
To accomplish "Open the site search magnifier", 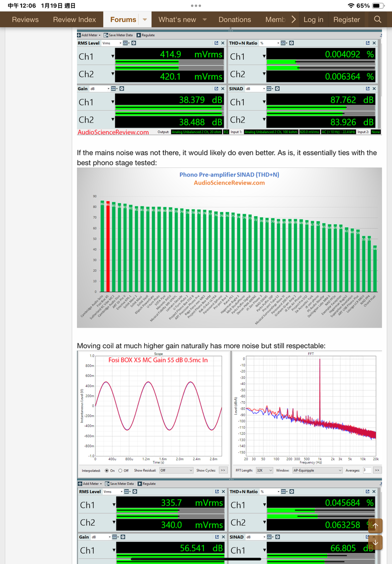I will (377, 20).
